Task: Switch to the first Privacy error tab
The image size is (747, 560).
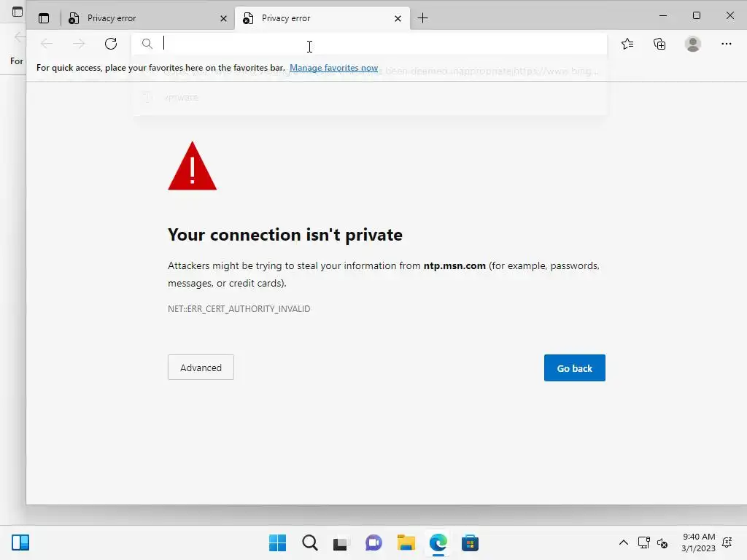Action: tap(147, 18)
